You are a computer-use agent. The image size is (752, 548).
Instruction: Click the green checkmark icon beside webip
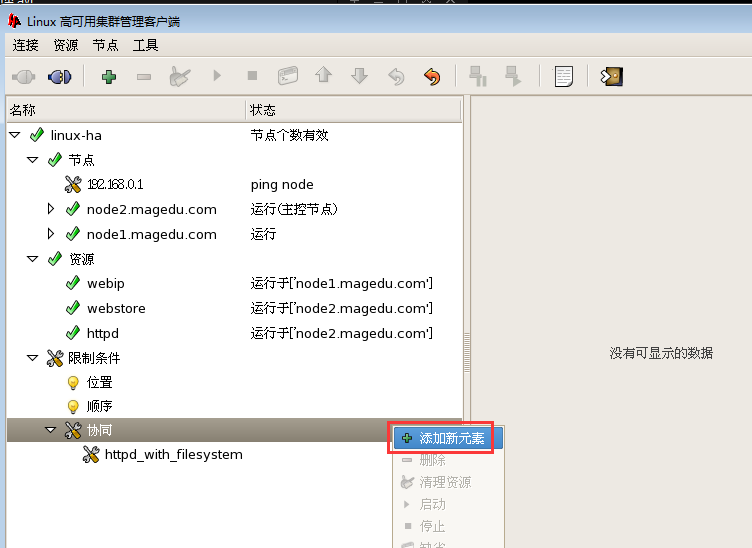[x=72, y=284]
